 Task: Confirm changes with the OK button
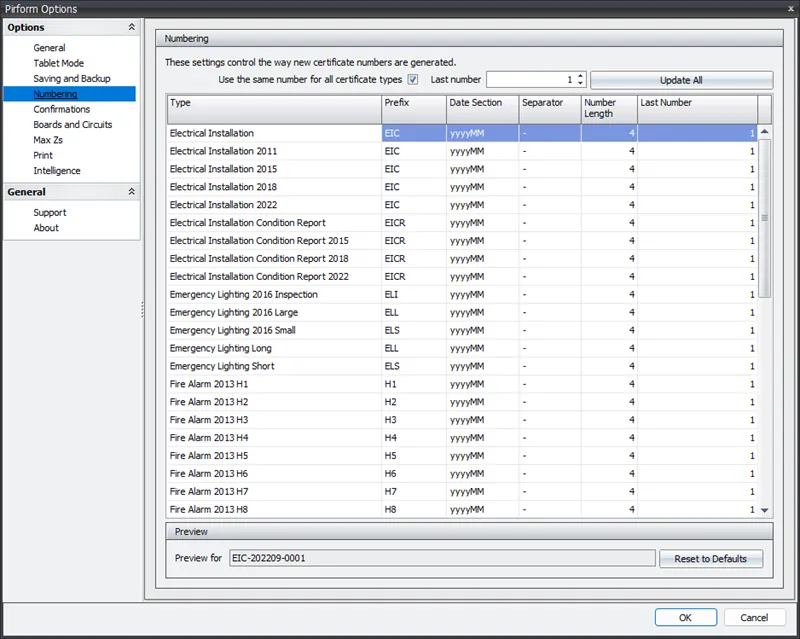686,617
